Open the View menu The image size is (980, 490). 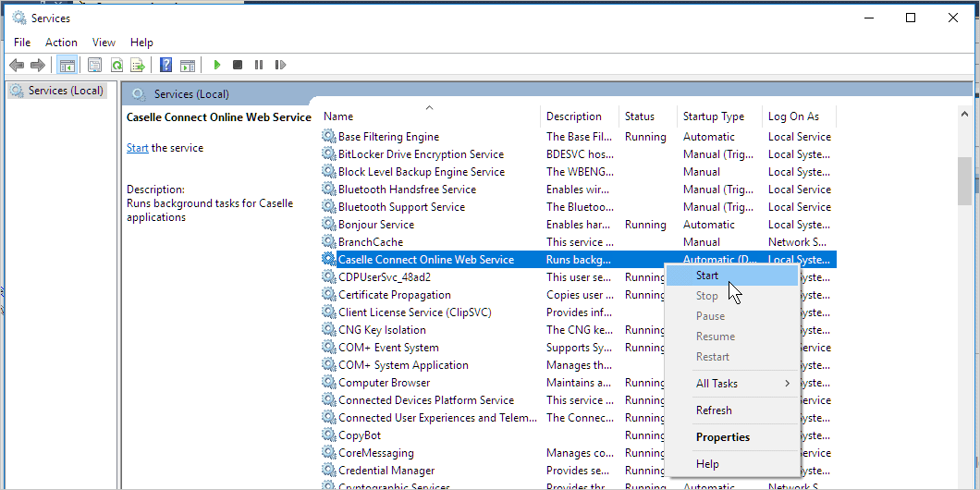click(x=104, y=43)
